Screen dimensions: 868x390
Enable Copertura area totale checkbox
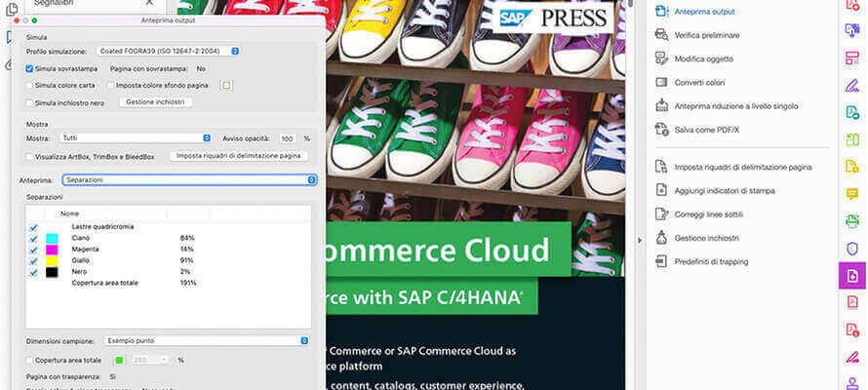(30, 360)
